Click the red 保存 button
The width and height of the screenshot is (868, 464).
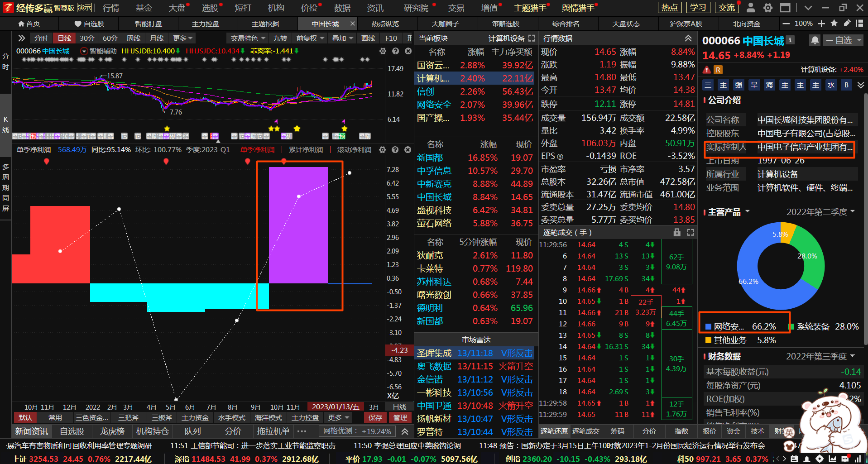point(375,417)
